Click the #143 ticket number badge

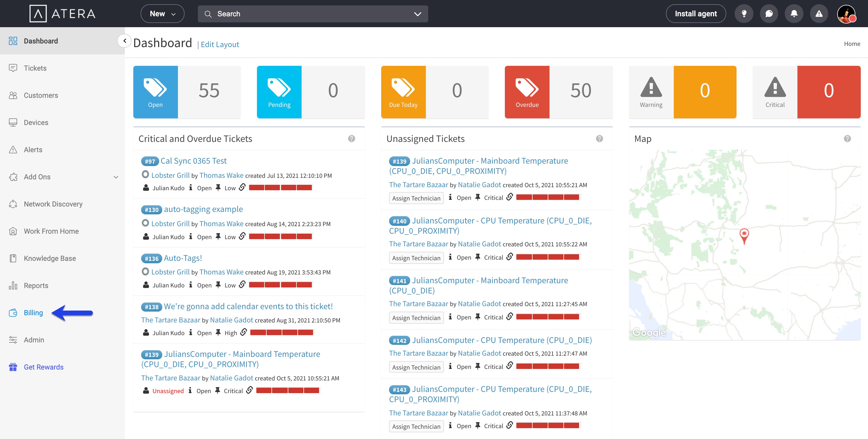coord(399,390)
